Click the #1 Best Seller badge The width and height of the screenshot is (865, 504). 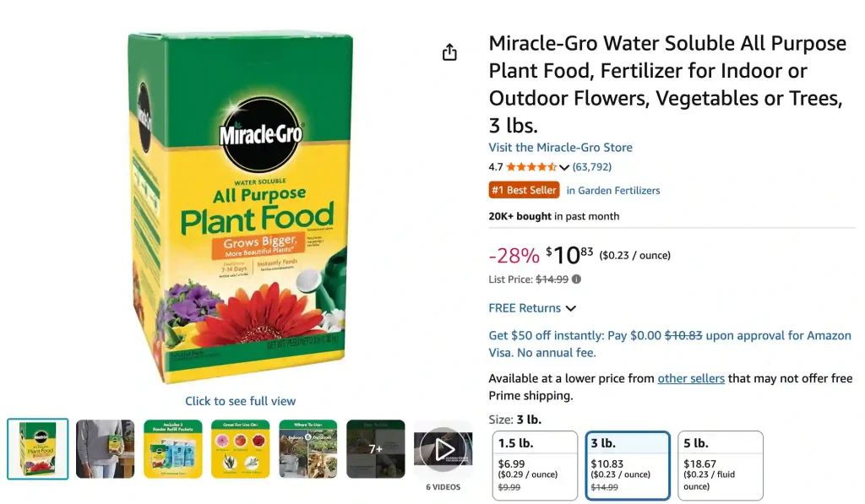pyautogui.click(x=524, y=190)
